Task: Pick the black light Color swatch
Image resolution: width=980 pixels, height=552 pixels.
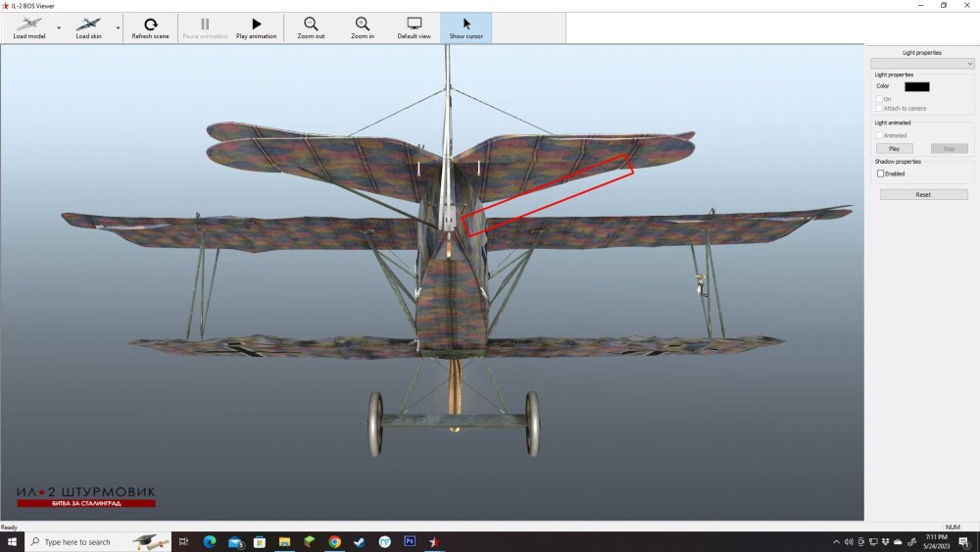Action: point(916,86)
